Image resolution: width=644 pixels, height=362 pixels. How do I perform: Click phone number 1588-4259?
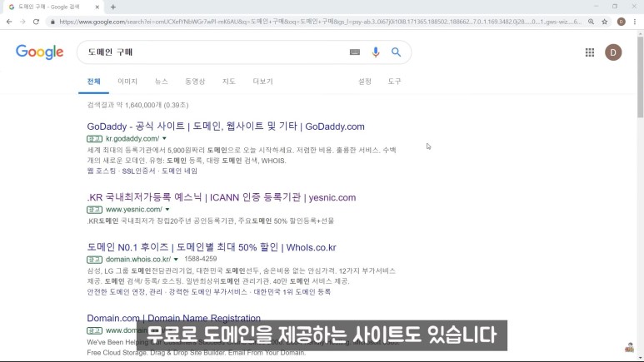[201, 259]
